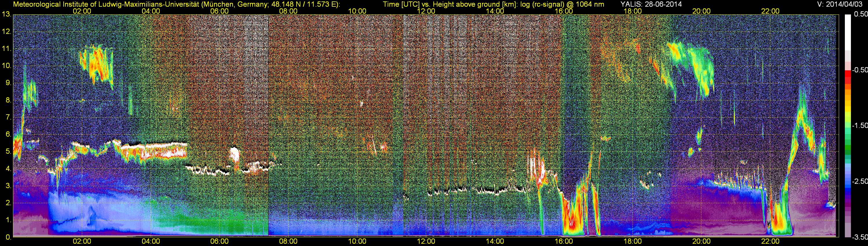Click the -0.50 colorbar value
The width and height of the screenshot is (868, 246).
[860, 70]
